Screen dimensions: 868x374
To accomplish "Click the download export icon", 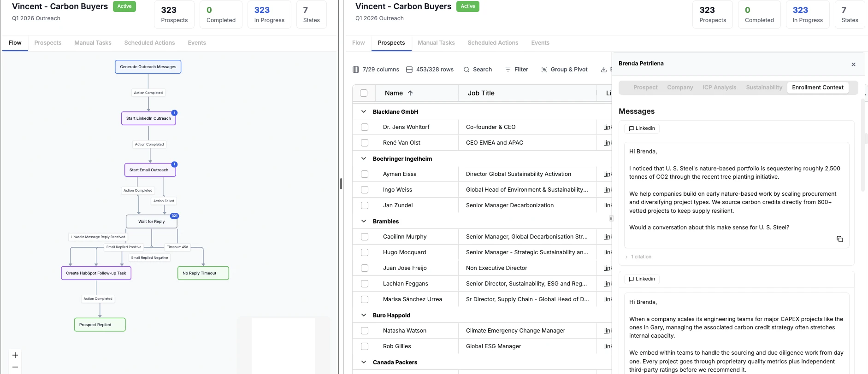I will (x=603, y=70).
